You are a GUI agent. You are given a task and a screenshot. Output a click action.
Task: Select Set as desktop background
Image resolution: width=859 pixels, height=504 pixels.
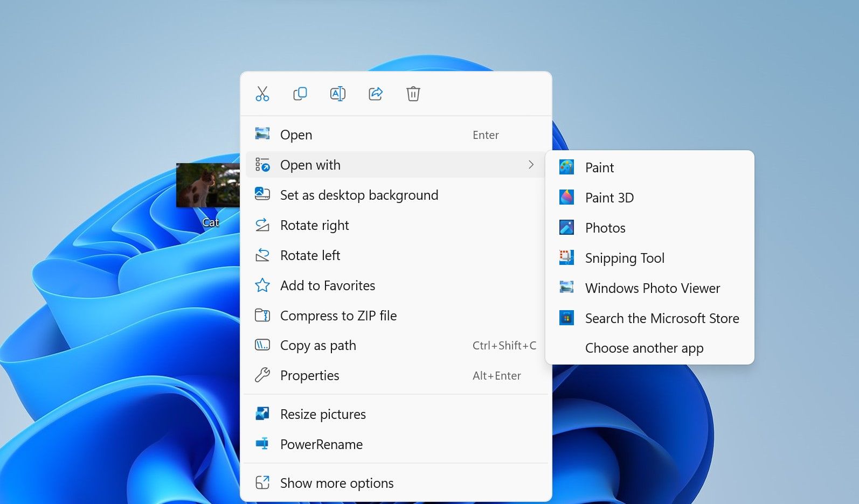pyautogui.click(x=359, y=195)
